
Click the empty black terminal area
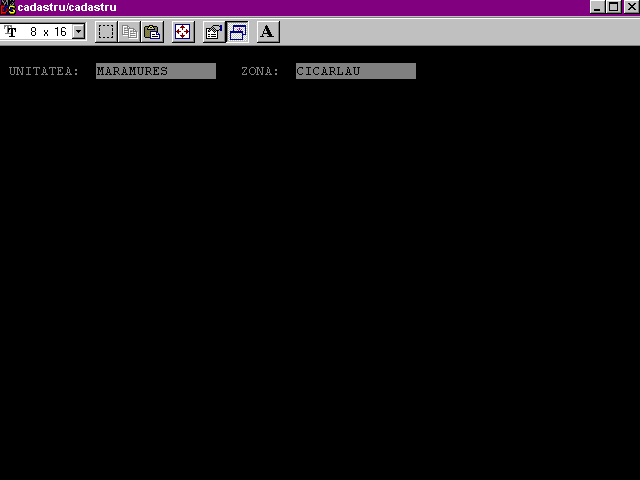pyautogui.click(x=320, y=280)
